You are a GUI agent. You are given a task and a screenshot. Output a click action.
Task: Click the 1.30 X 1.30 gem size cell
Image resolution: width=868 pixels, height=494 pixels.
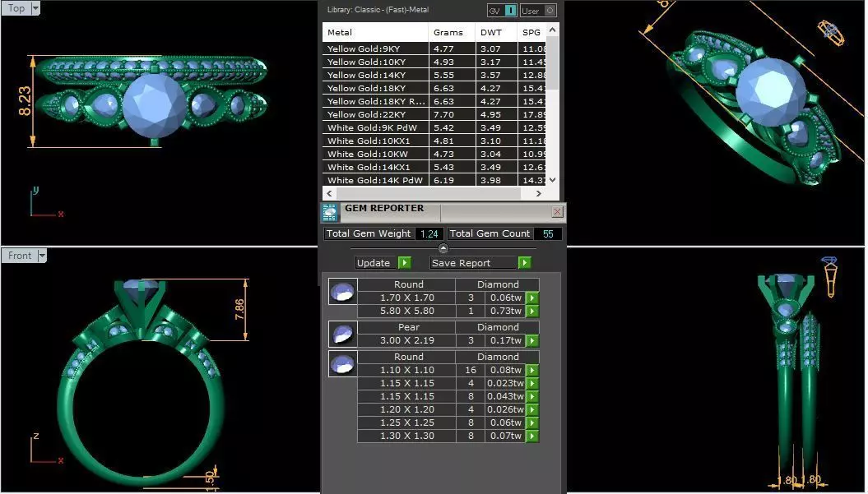pos(407,436)
